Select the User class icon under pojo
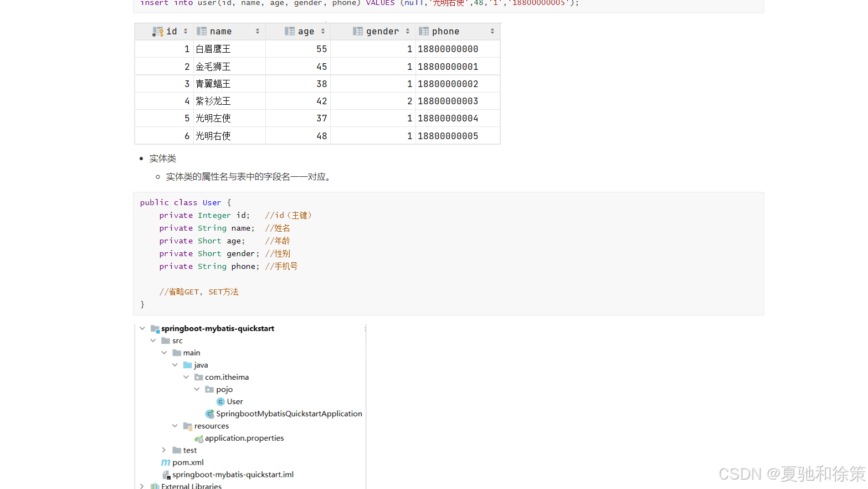 click(222, 401)
